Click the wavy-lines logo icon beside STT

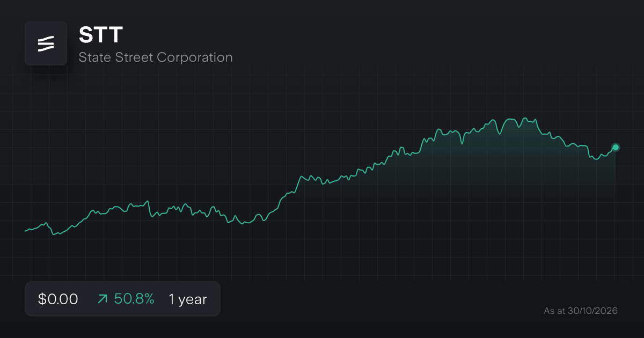point(46,43)
